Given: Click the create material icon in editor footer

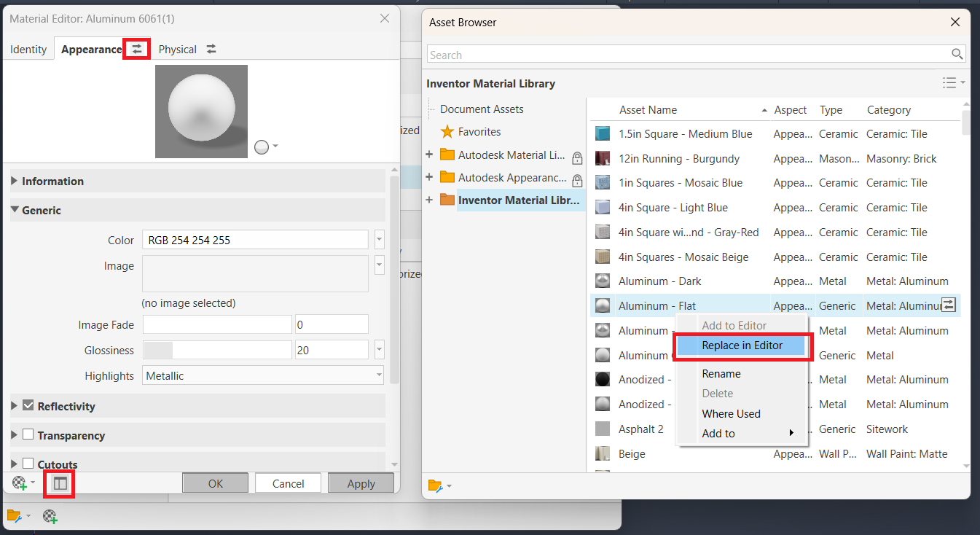Looking at the screenshot, I should pos(20,483).
